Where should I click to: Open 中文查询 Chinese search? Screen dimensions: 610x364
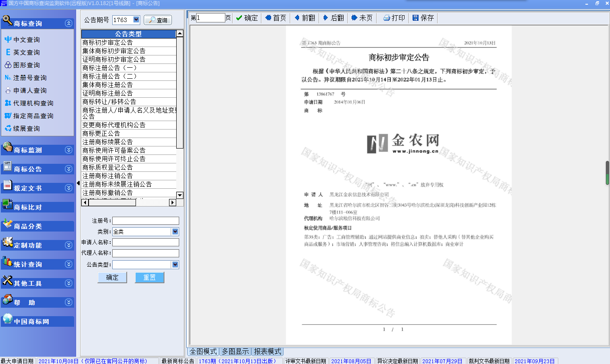[22, 39]
